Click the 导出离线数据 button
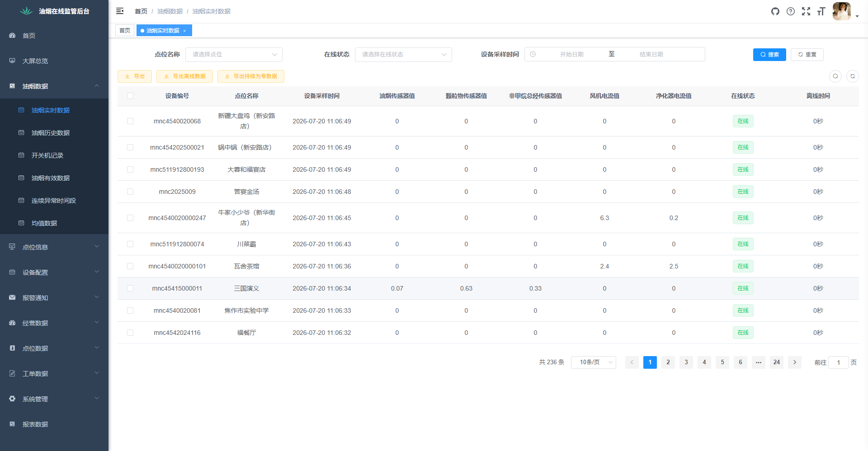This screenshot has height=451, width=868. 184,76
